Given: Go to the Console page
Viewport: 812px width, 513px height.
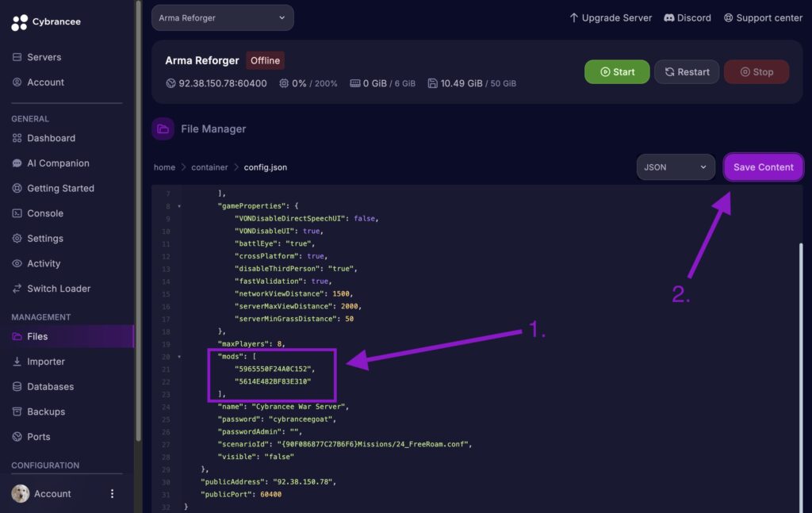Looking at the screenshot, I should click(x=45, y=213).
